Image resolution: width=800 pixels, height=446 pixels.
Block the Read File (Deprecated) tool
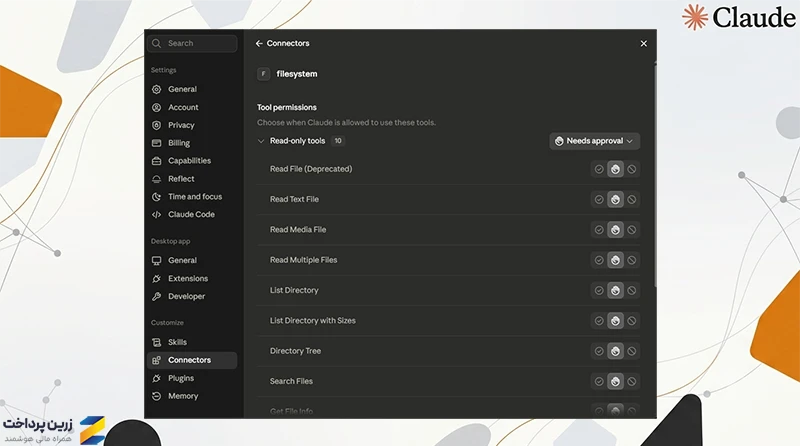(632, 169)
